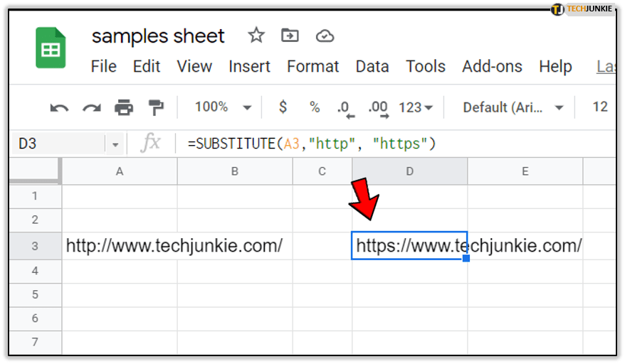Select row 4 header
The image size is (625, 364).
(35, 271)
